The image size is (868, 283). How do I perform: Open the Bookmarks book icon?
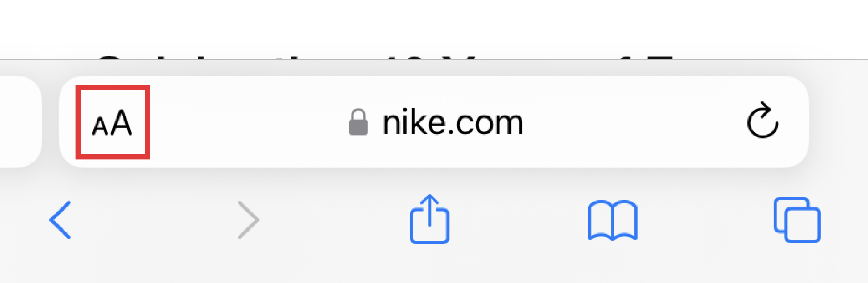click(x=613, y=220)
